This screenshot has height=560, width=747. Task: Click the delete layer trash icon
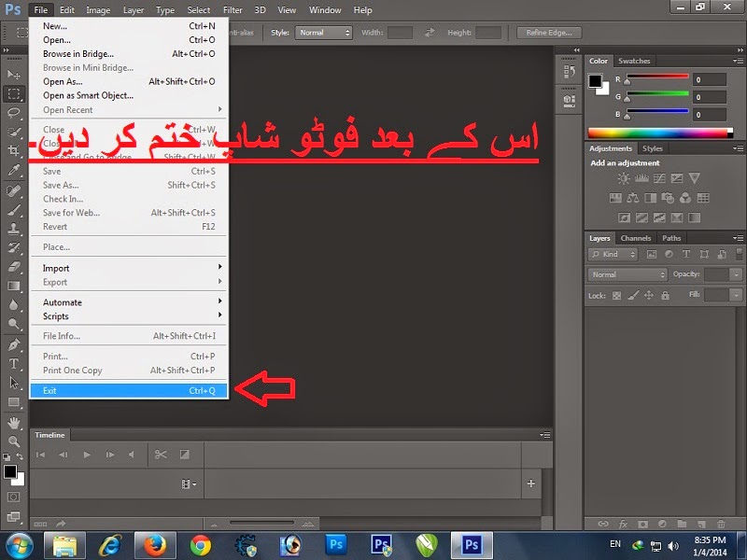click(x=721, y=524)
